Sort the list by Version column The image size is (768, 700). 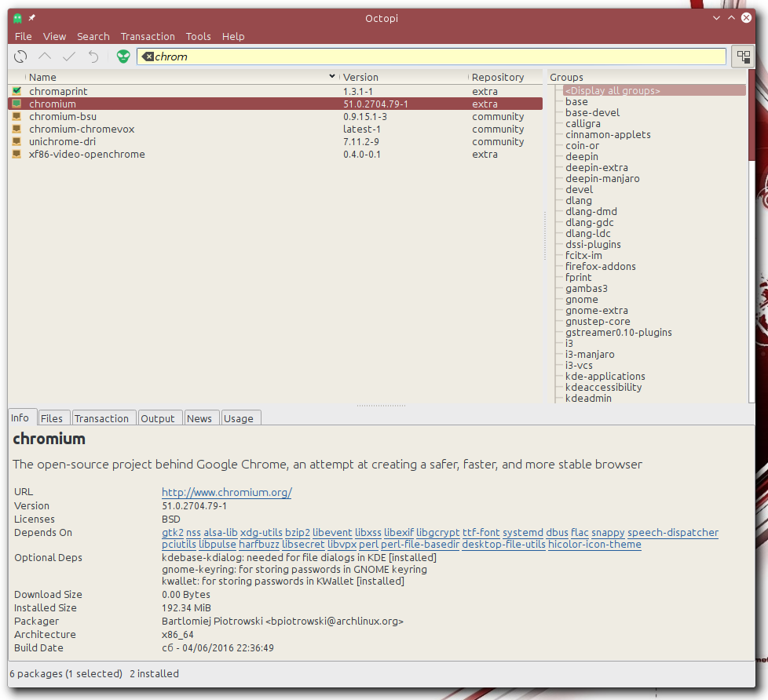360,77
